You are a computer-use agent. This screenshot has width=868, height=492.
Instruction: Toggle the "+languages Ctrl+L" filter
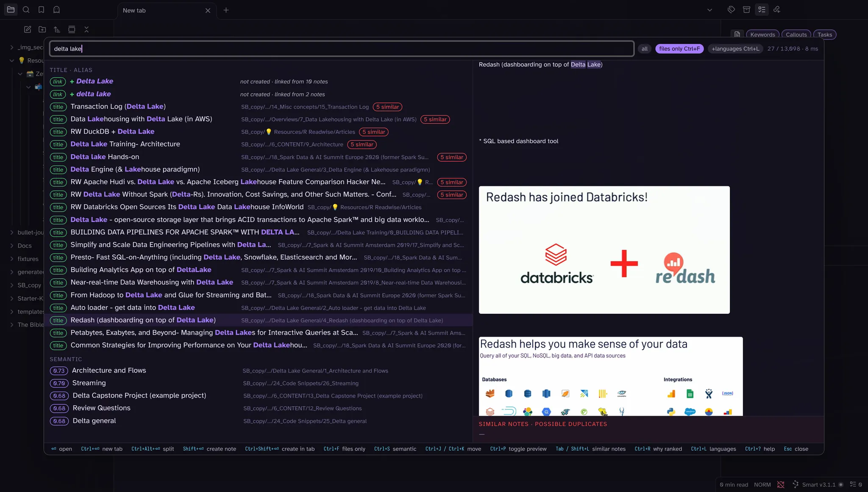735,49
